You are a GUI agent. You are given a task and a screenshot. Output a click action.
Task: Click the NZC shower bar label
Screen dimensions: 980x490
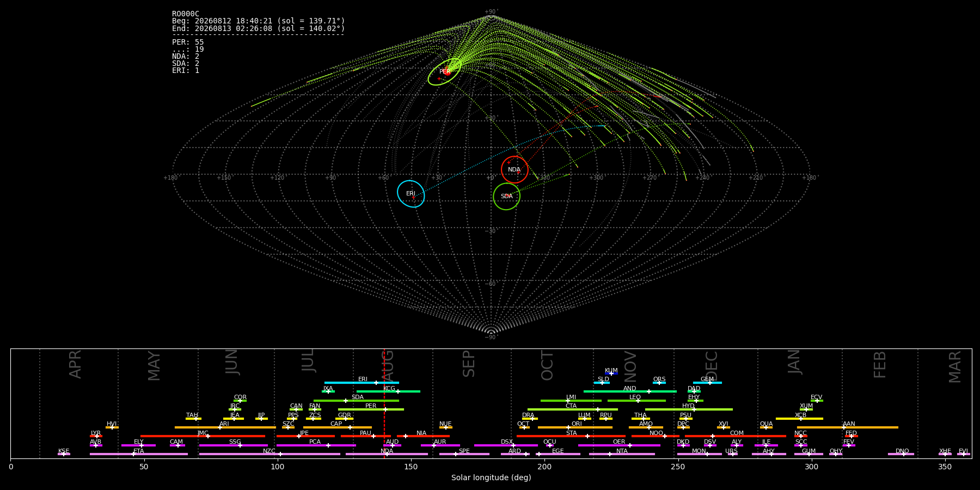(x=269, y=451)
